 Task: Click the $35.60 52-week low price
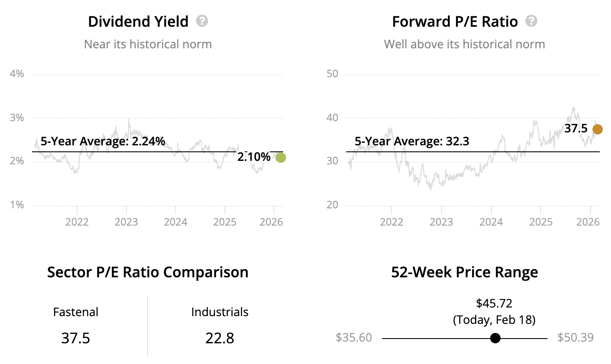[354, 337]
